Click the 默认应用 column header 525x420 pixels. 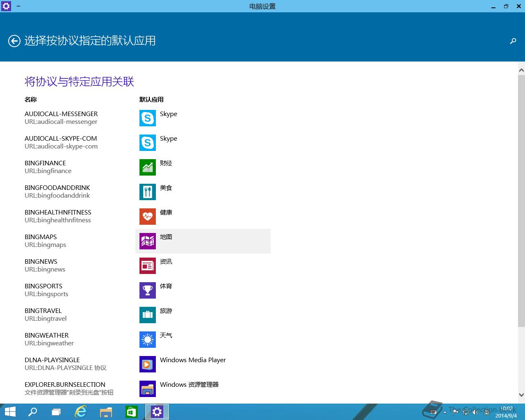151,100
